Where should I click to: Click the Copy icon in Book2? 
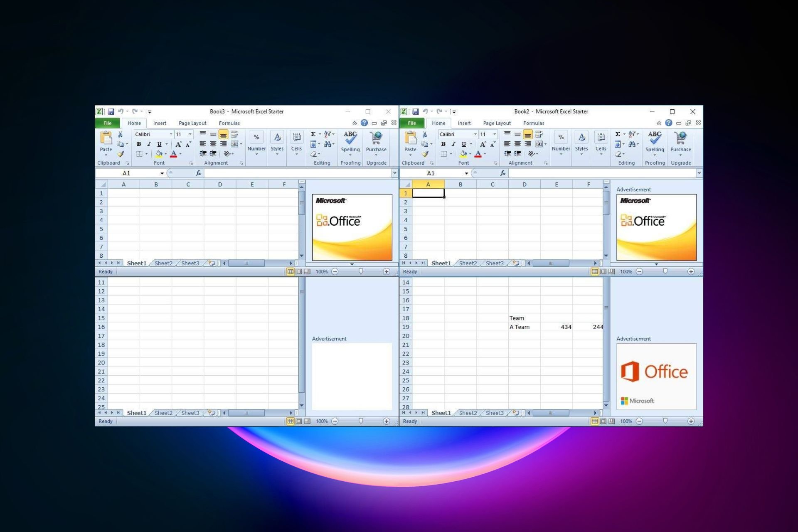pos(424,144)
